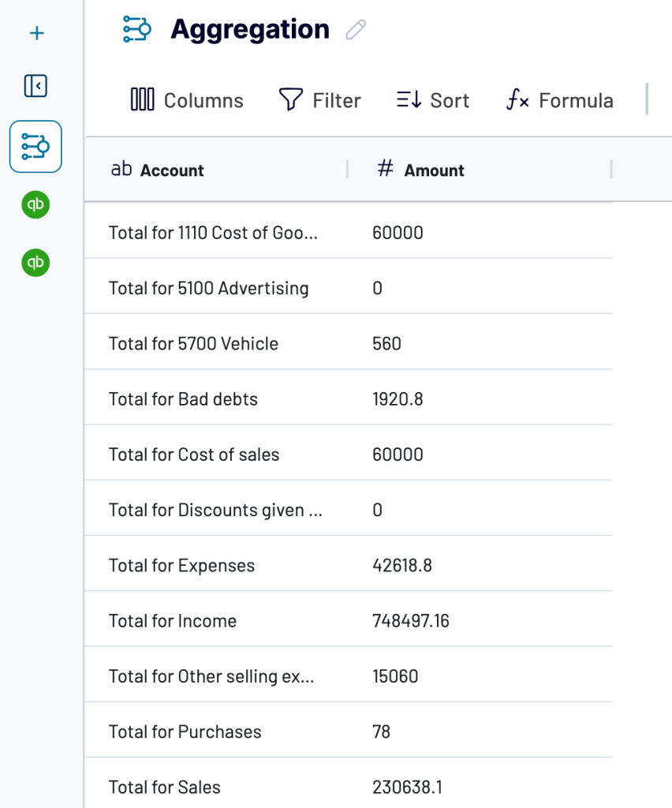Click the first QuickBooks source icon
The width and height of the screenshot is (672, 808).
pyautogui.click(x=35, y=204)
